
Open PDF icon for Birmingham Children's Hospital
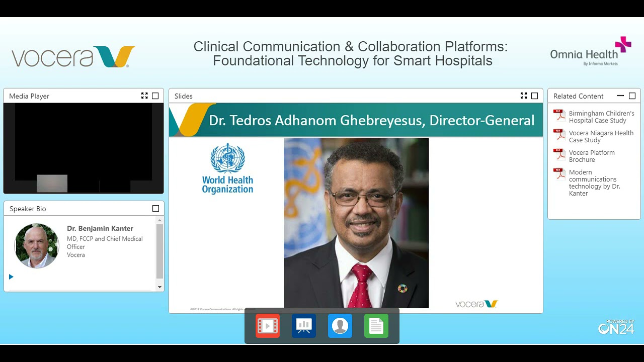pyautogui.click(x=559, y=116)
